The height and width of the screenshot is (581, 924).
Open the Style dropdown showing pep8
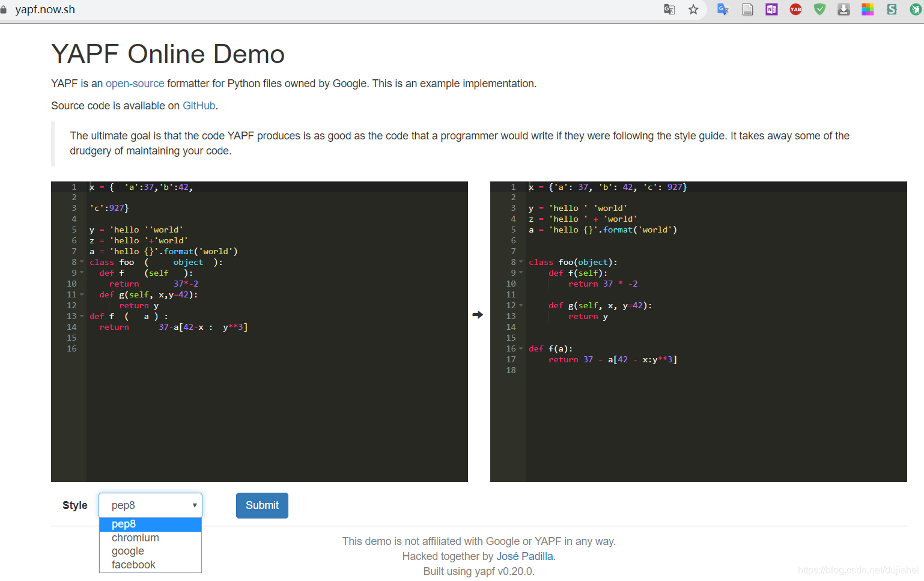150,505
